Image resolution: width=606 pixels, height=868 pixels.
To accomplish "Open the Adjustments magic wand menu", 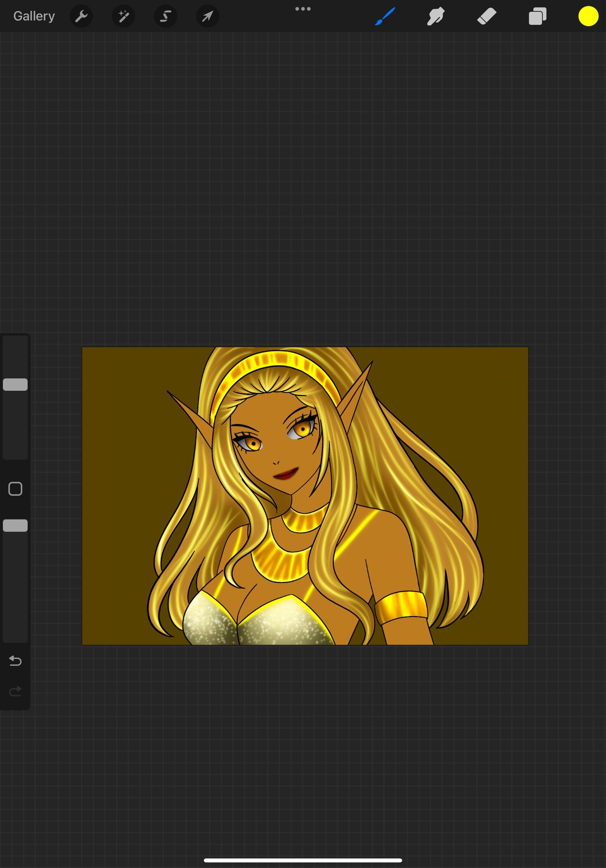I will click(124, 17).
